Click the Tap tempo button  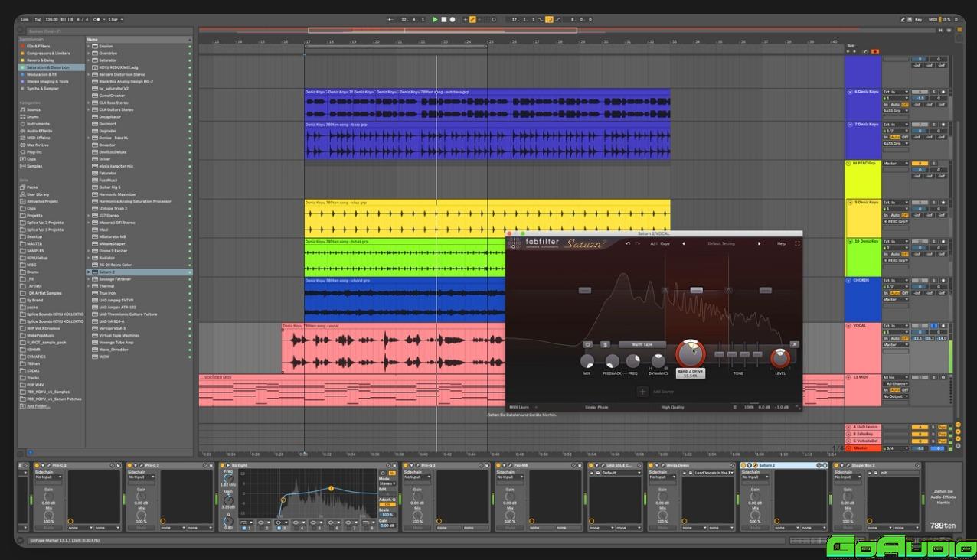(x=37, y=19)
